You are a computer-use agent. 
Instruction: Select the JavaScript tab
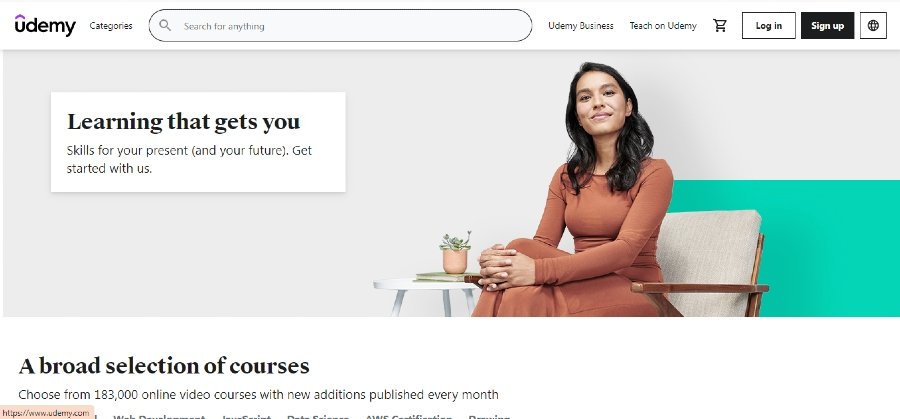(246, 416)
